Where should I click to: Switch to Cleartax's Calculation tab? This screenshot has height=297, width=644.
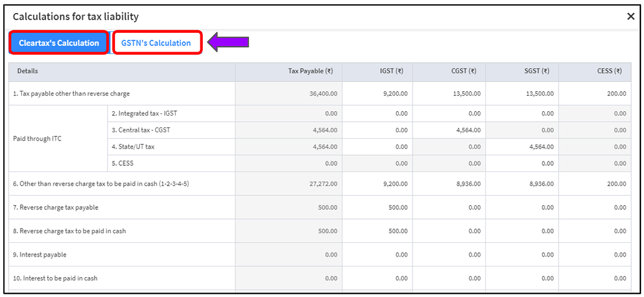[58, 43]
